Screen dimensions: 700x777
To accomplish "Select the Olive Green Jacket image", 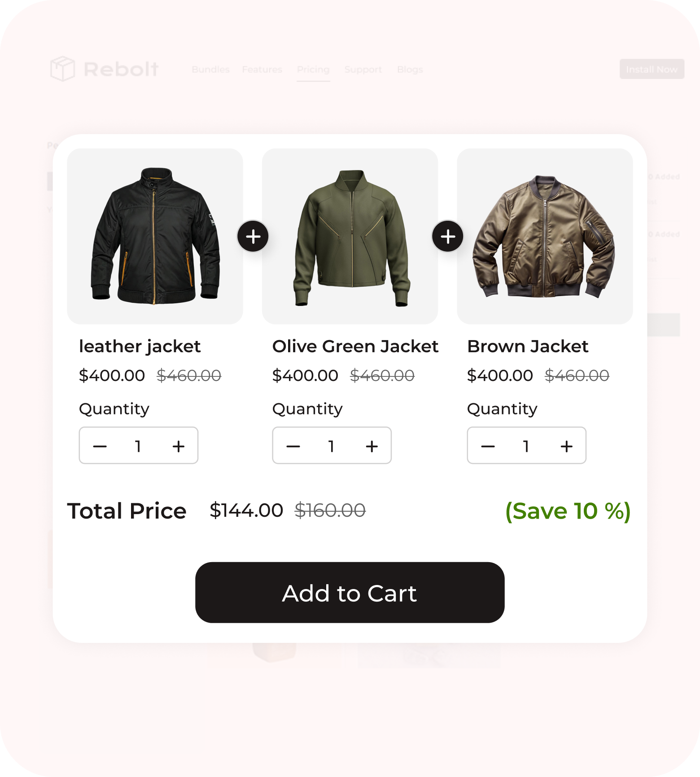I will pos(350,236).
